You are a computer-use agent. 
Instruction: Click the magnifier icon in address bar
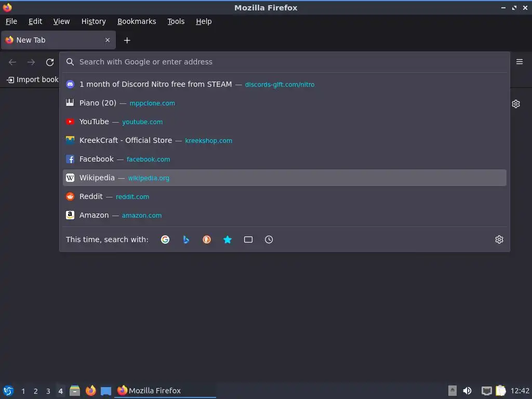[70, 62]
